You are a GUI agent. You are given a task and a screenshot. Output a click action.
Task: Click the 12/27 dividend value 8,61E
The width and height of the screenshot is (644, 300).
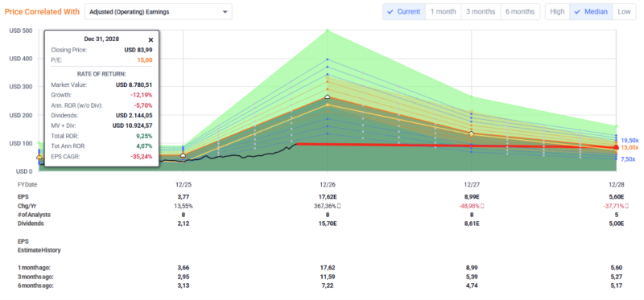coord(472,224)
